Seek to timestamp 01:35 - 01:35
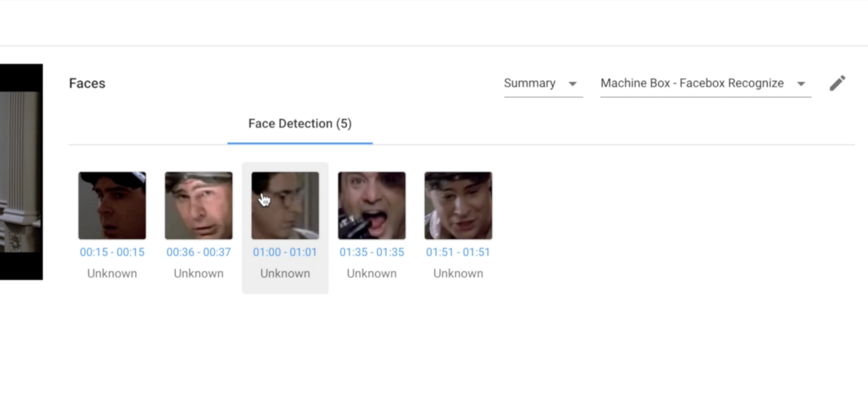This screenshot has height=400, width=868. [x=372, y=252]
